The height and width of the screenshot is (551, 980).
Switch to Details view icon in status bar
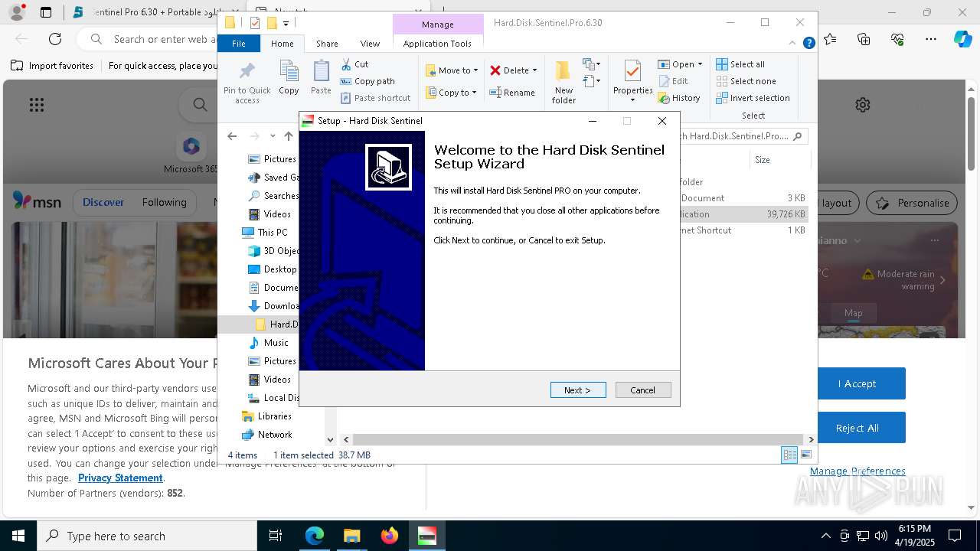tap(789, 455)
